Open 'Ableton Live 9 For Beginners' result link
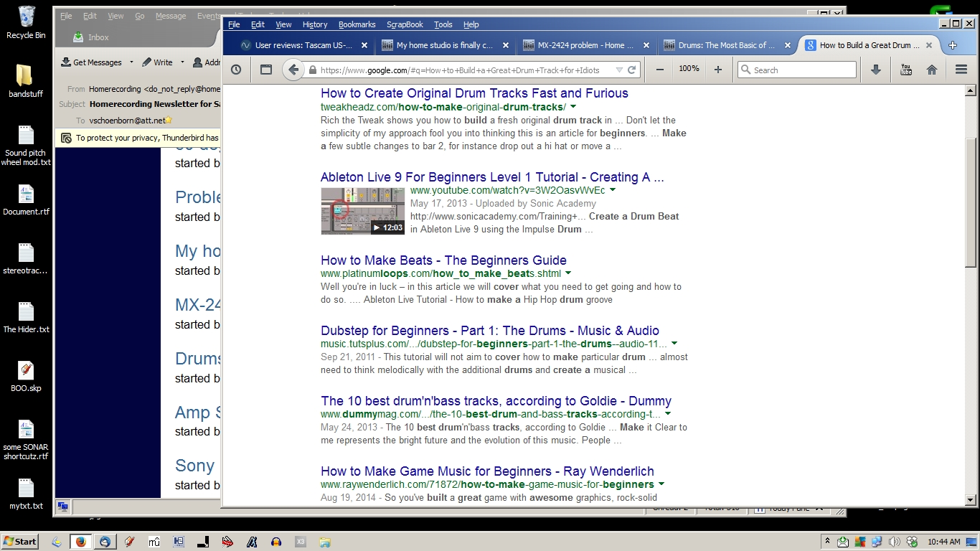Image resolution: width=980 pixels, height=551 pixels. [492, 177]
